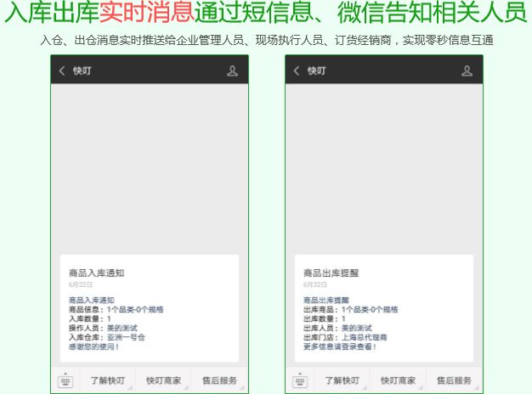Open the 商品入库通知 message card title
532x394 pixels.
pos(97,273)
